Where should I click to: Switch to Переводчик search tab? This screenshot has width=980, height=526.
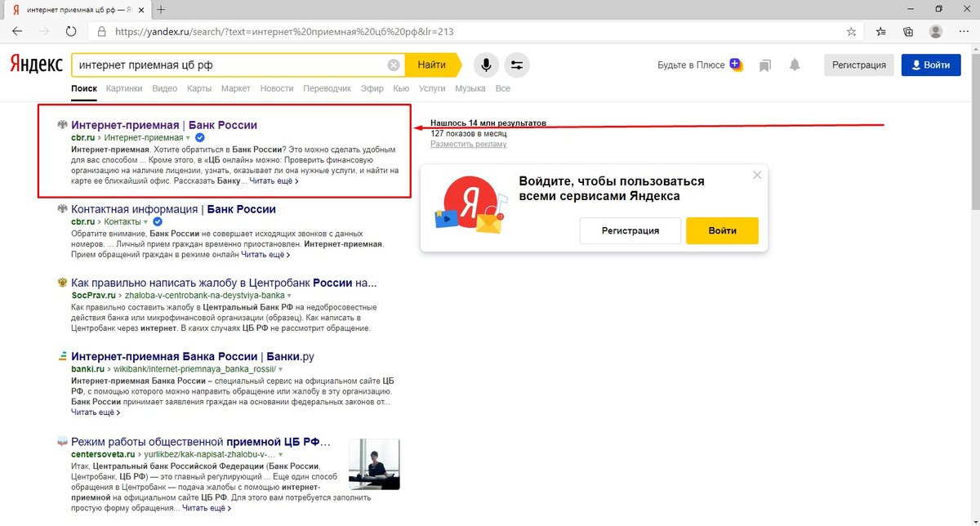327,88
